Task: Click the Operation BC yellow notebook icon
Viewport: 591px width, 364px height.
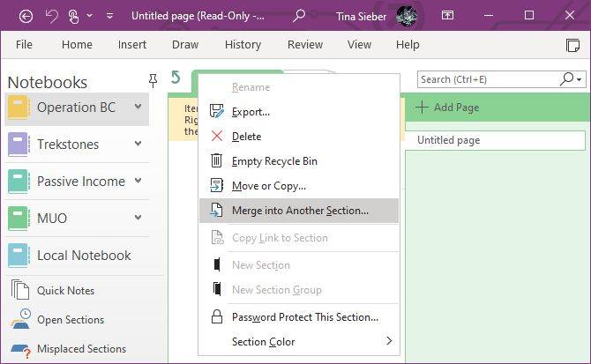Action: (19, 108)
